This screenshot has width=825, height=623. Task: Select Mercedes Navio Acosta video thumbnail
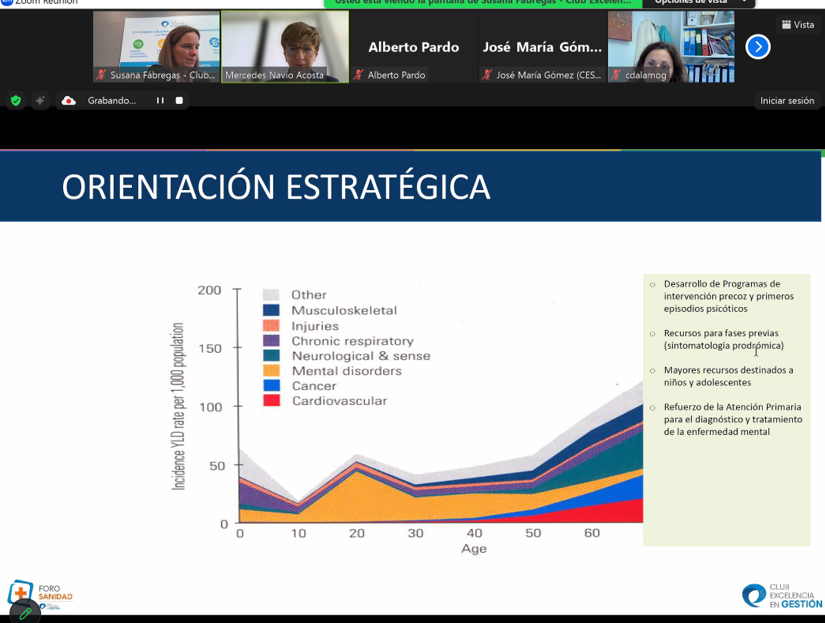pyautogui.click(x=285, y=47)
